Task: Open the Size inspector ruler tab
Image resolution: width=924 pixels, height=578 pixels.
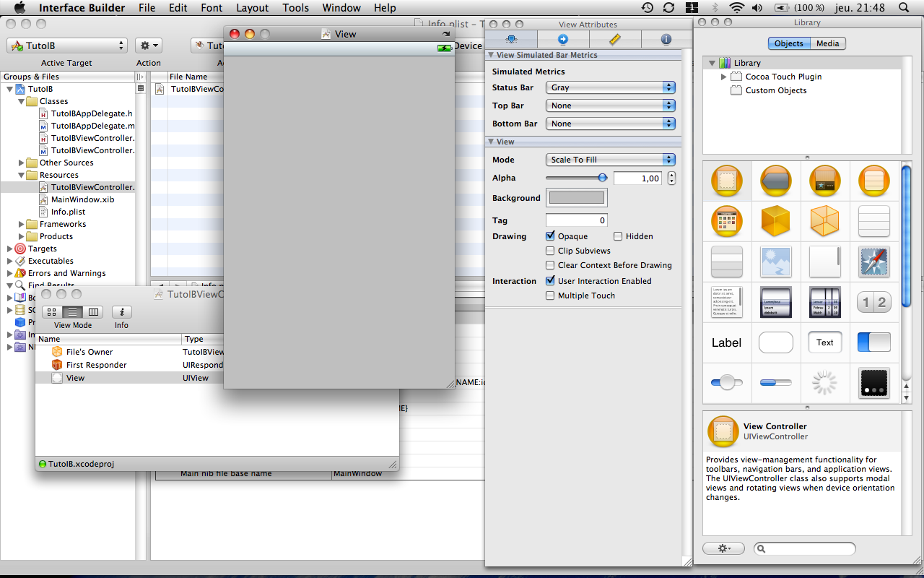Action: click(615, 39)
